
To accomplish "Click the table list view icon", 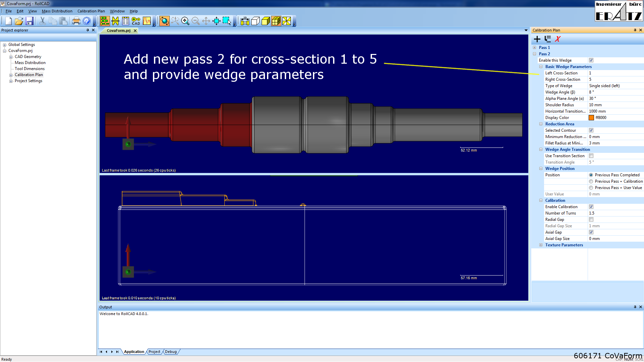I will tap(125, 21).
